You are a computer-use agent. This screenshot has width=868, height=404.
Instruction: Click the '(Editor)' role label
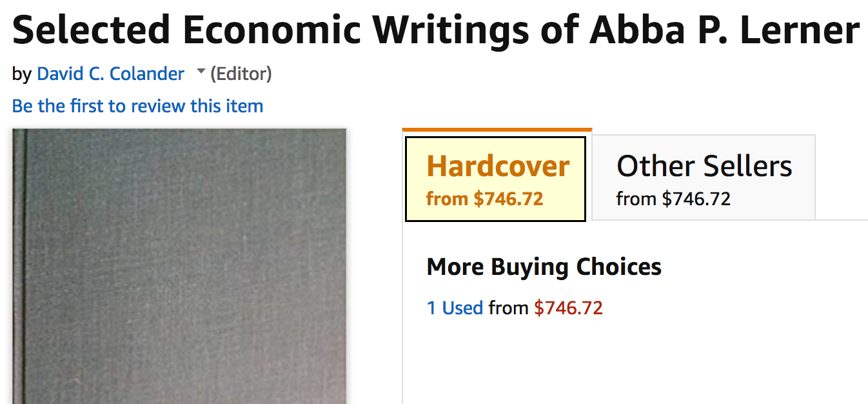241,74
